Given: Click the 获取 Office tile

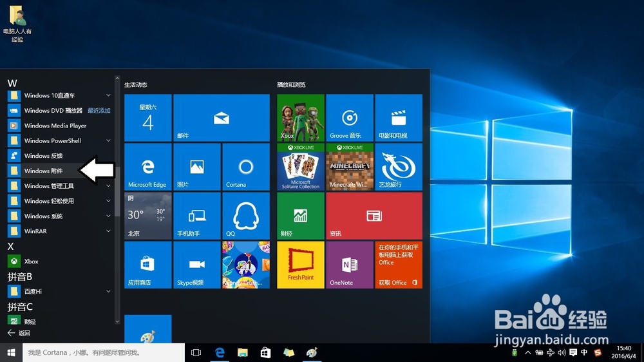Looking at the screenshot, I should (399, 265).
